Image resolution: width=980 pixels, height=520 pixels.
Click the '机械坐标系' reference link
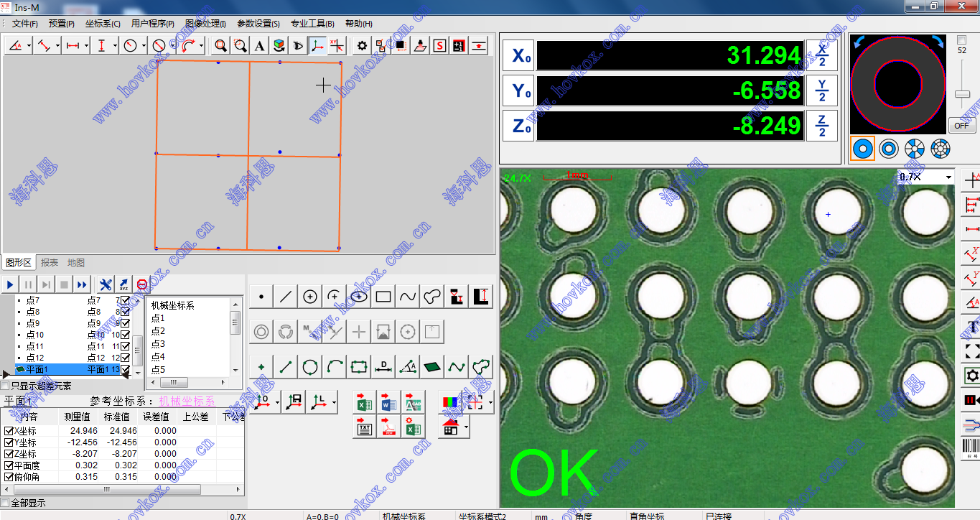(x=187, y=401)
